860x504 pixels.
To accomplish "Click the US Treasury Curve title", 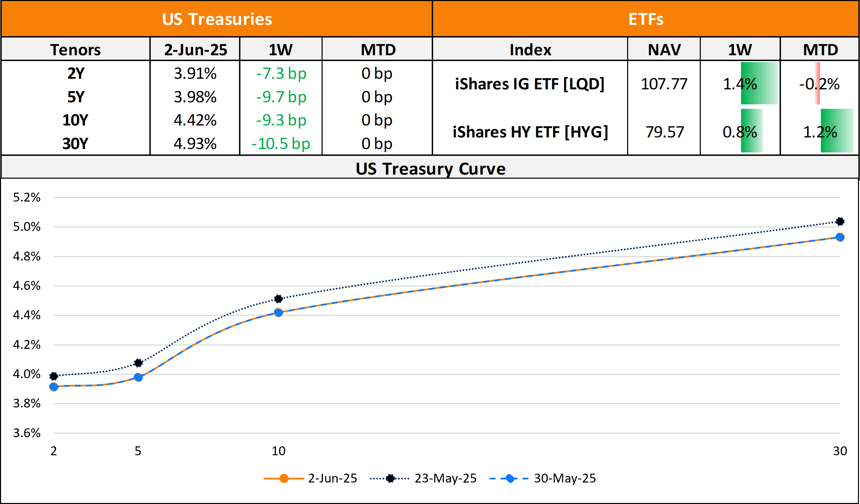I will point(430,168).
